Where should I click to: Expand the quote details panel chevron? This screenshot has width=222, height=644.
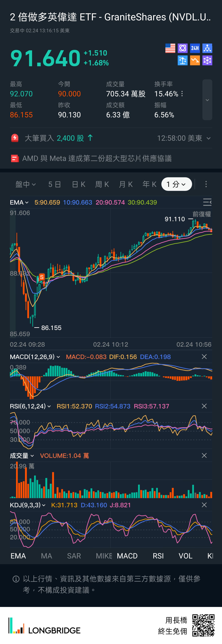pyautogui.click(x=207, y=100)
